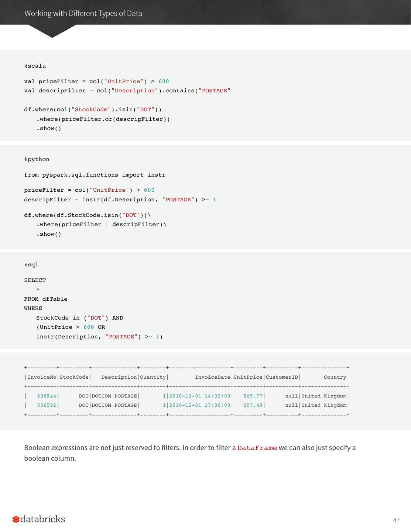The image size is (411, 532).
Task: Click the red DataFrame code word
Action: coord(257,448)
